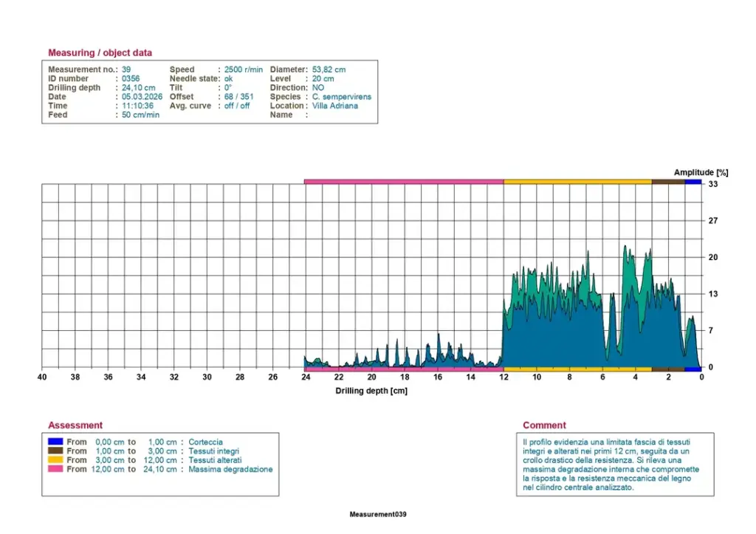Click the yellow zone bar above the chart
Viewport: 756px width, 534px height.
577,182
